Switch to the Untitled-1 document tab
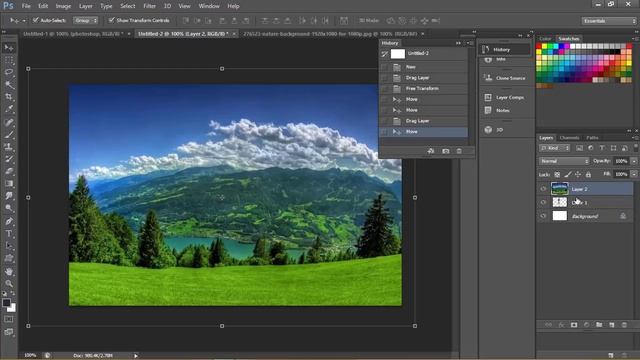Viewport: 640px width, 360px height. click(73, 34)
